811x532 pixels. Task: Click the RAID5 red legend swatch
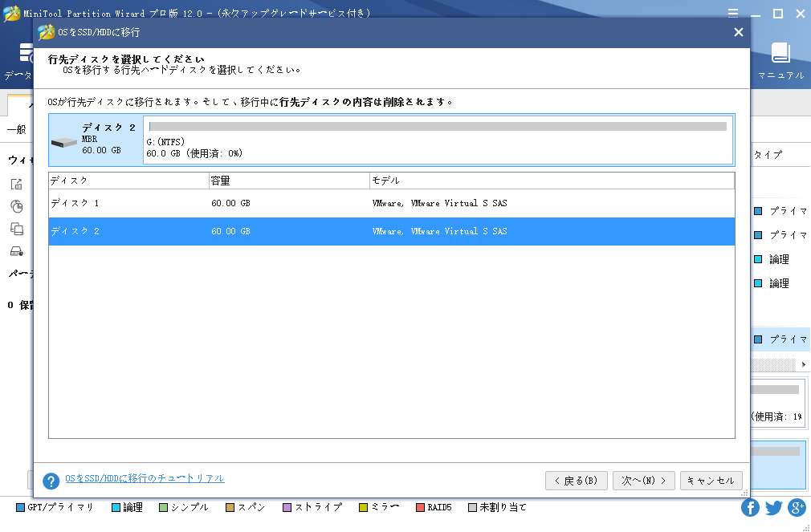point(420,508)
